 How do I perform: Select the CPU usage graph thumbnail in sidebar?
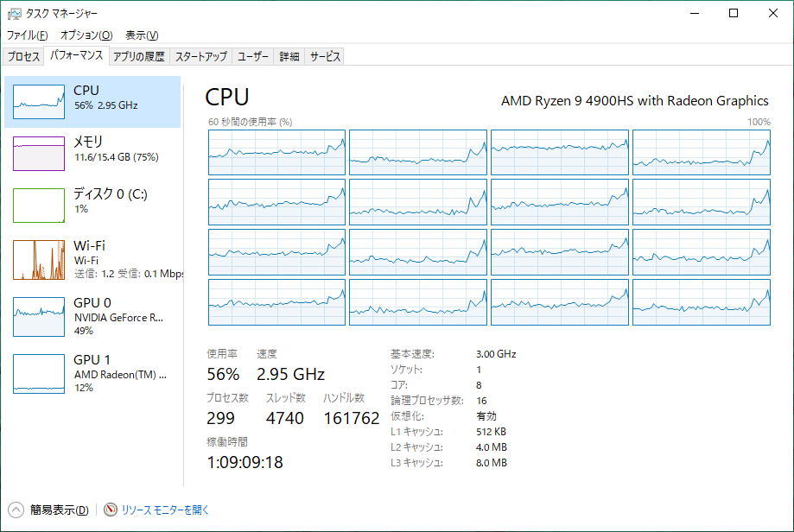[x=39, y=102]
